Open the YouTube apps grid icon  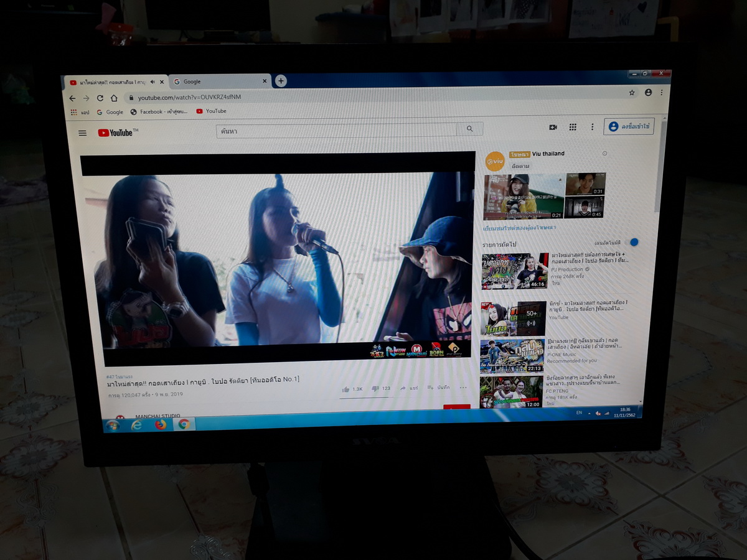[x=573, y=127]
